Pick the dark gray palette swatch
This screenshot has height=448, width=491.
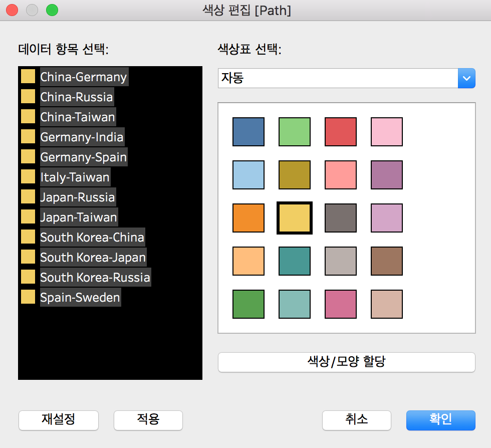[340, 217]
